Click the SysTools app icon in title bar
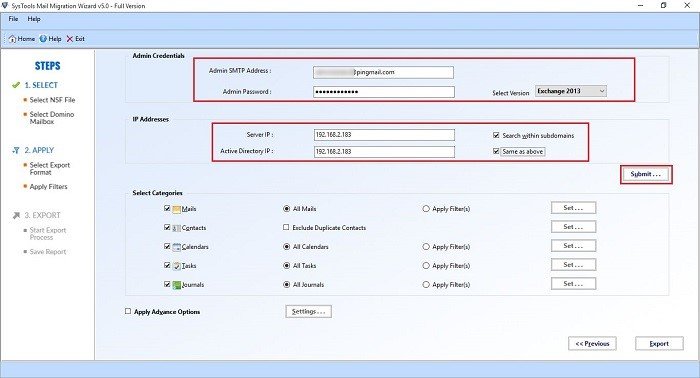The height and width of the screenshot is (378, 700). point(5,6)
